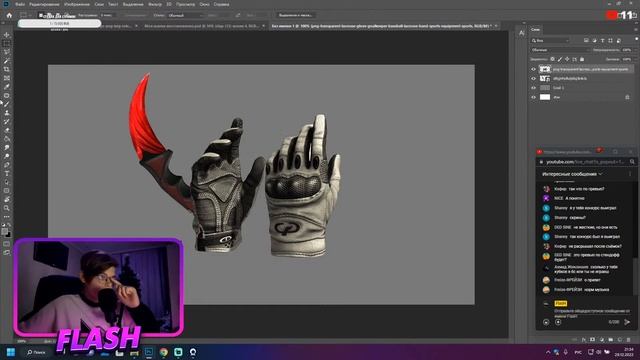This screenshot has height=360, width=640.
Task: Toggle lock position
Action: point(567,59)
